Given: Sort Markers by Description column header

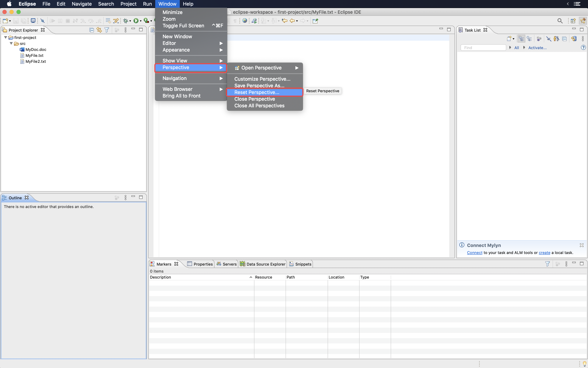Looking at the screenshot, I should pyautogui.click(x=201, y=277).
